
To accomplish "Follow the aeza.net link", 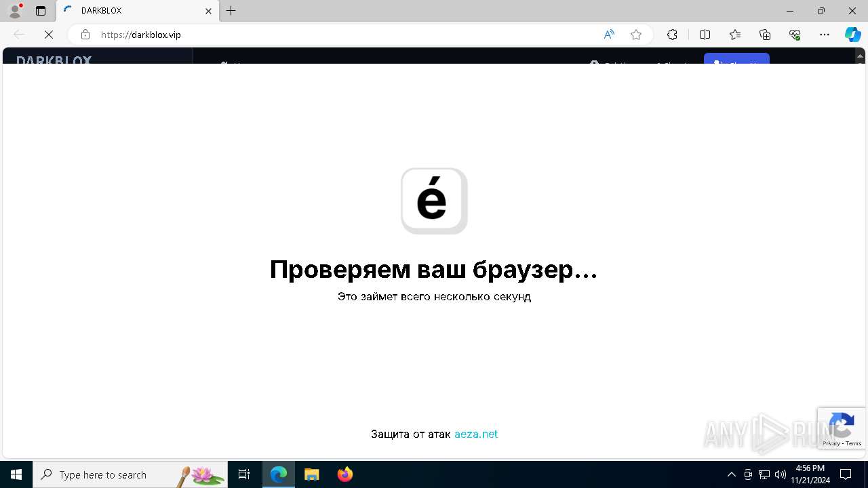I will coord(476,434).
